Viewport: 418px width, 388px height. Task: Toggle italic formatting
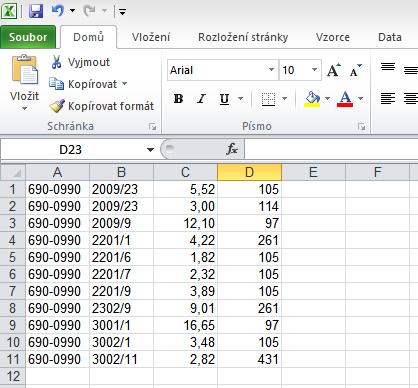[x=201, y=99]
